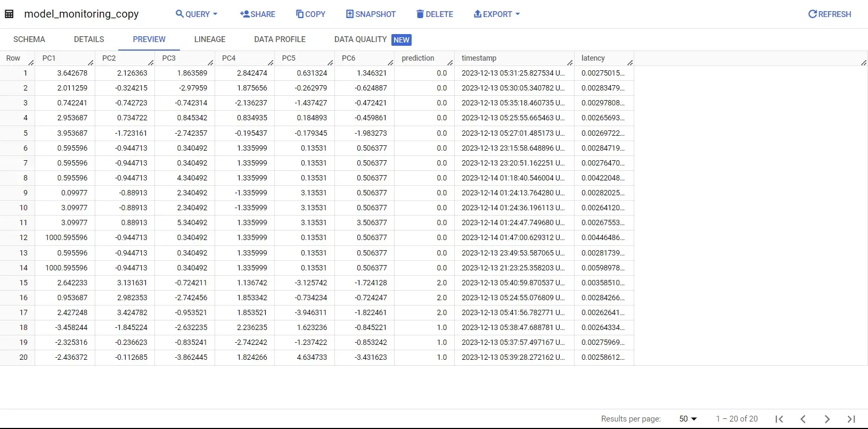Jump to the last page of results
Viewport: 868px width, 429px height.
click(851, 419)
